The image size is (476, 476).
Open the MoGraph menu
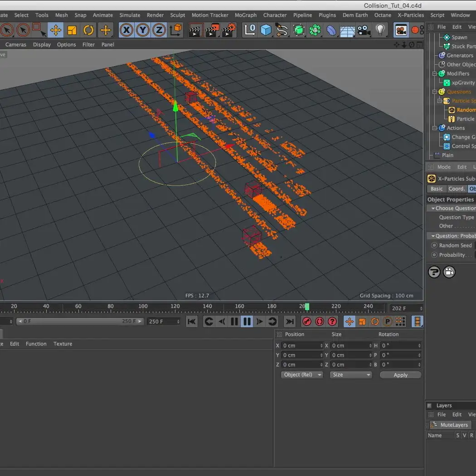point(246,15)
